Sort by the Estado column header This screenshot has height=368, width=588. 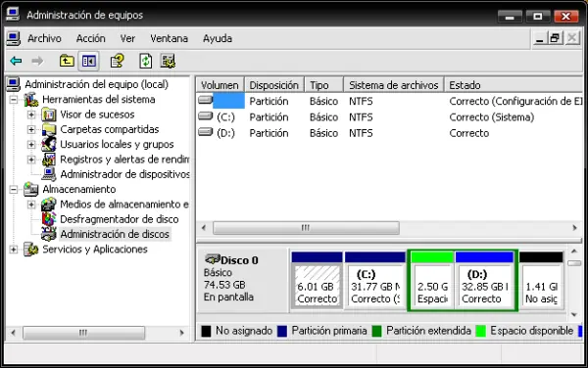pyautogui.click(x=514, y=85)
